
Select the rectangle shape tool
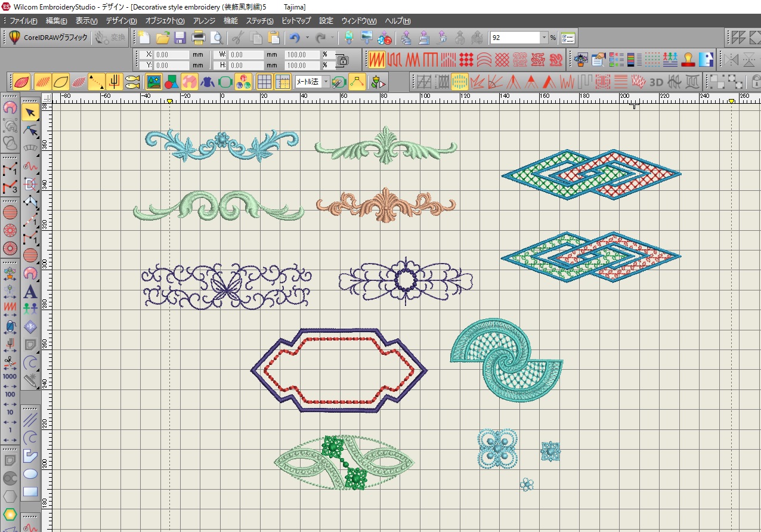(x=30, y=491)
